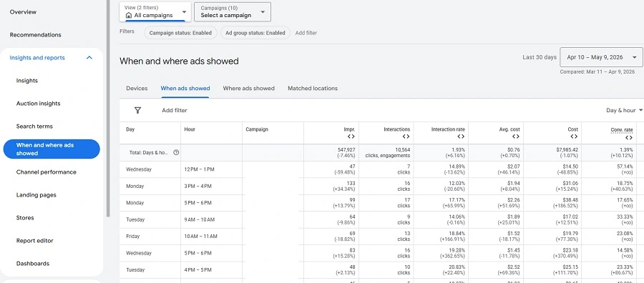Click the column resize arrows under Cost
Viewport: 644px width, 283px height.
[574, 136]
